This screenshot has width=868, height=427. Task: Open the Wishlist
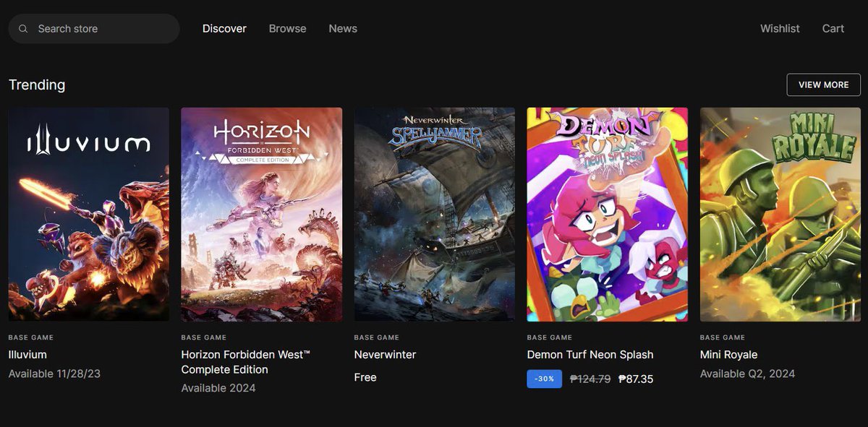click(x=780, y=29)
